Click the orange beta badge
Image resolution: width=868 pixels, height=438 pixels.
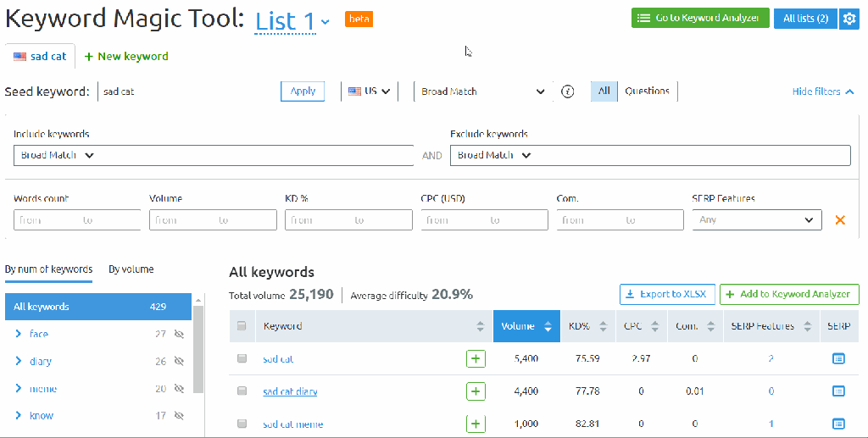359,19
